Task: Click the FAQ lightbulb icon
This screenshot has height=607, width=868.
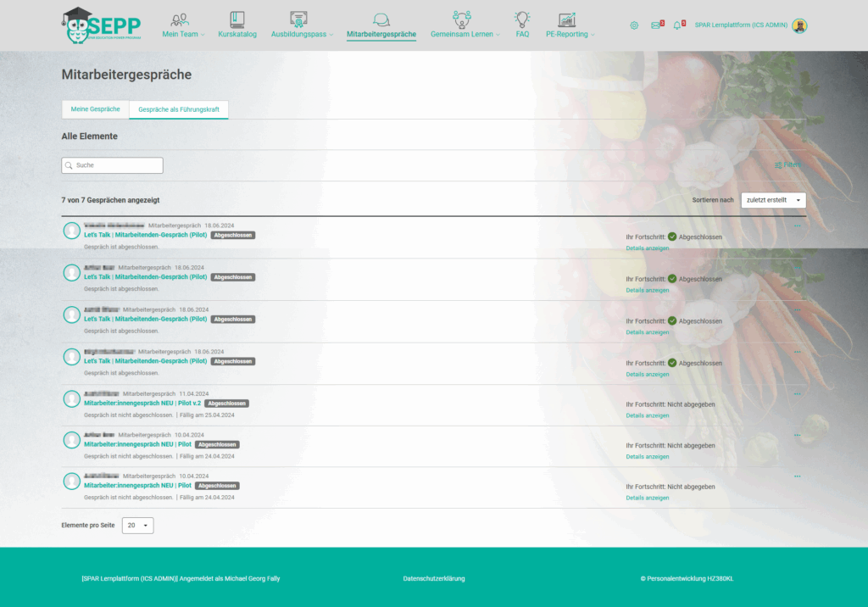Action: click(x=522, y=19)
